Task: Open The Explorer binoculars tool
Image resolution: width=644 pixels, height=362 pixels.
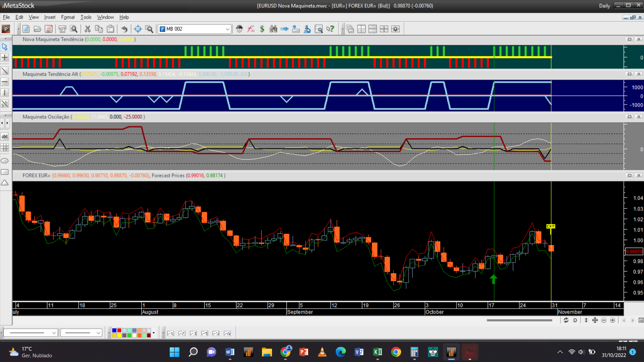Action: (273, 29)
